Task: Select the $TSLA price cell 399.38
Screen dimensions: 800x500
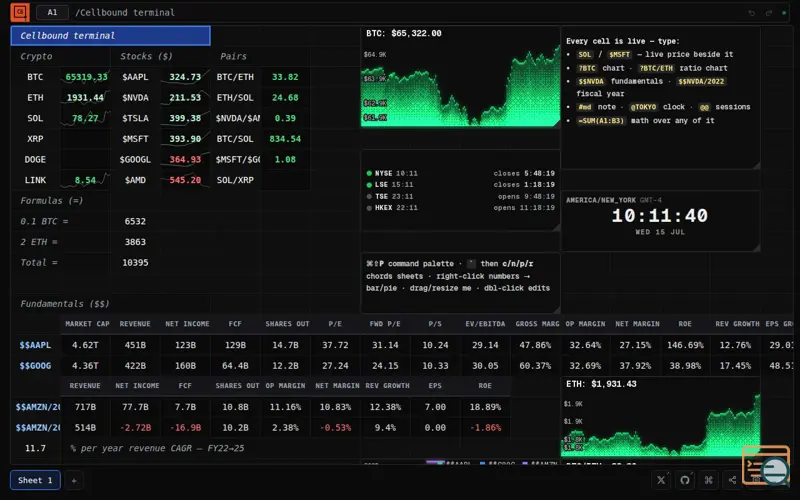Action: (x=185, y=118)
